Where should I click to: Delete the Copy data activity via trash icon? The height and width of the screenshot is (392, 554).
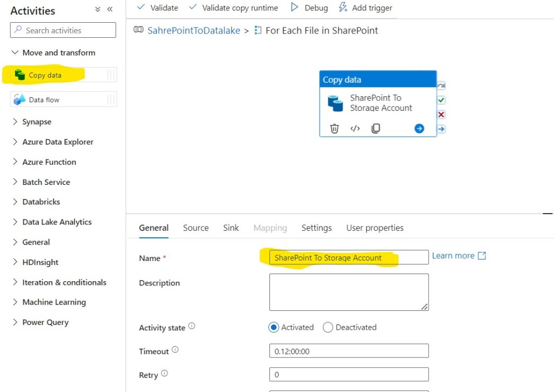point(334,128)
